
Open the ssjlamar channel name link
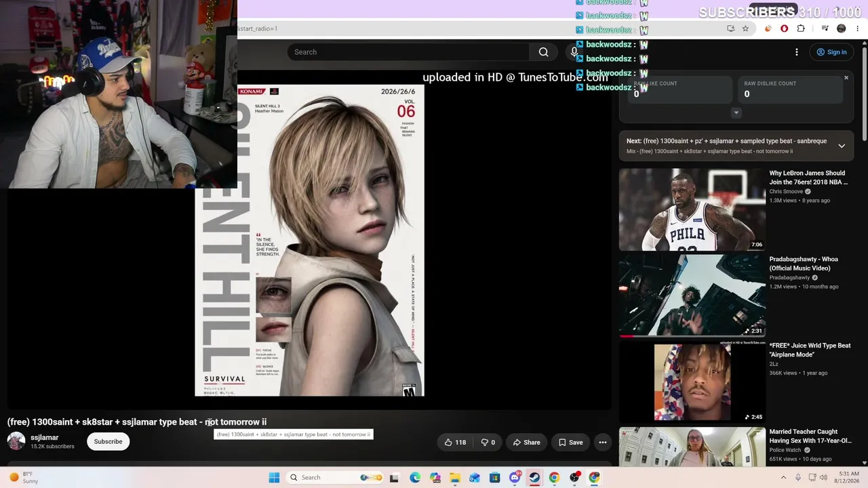pos(45,438)
